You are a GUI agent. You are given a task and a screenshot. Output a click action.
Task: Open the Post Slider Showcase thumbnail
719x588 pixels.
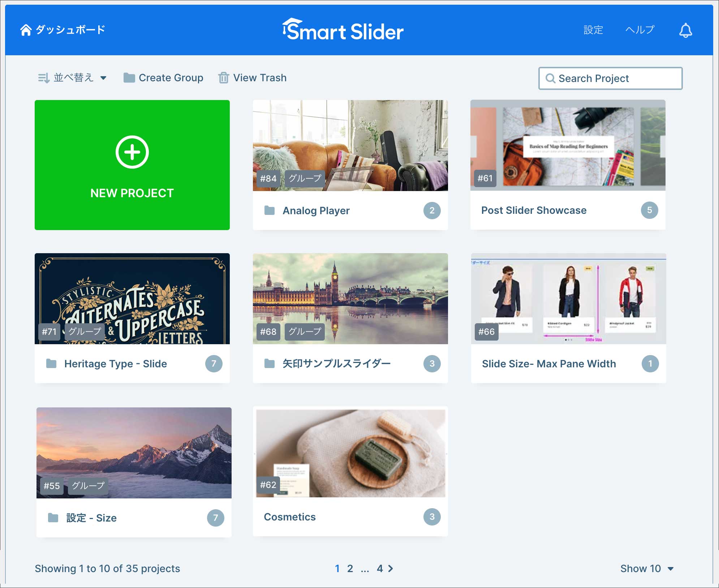click(568, 145)
